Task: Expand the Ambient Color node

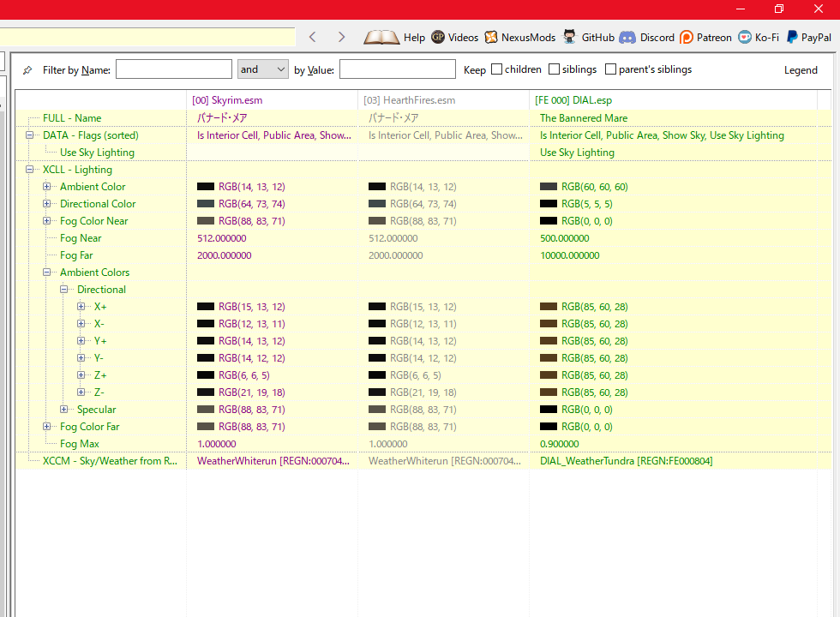Action: tap(46, 187)
